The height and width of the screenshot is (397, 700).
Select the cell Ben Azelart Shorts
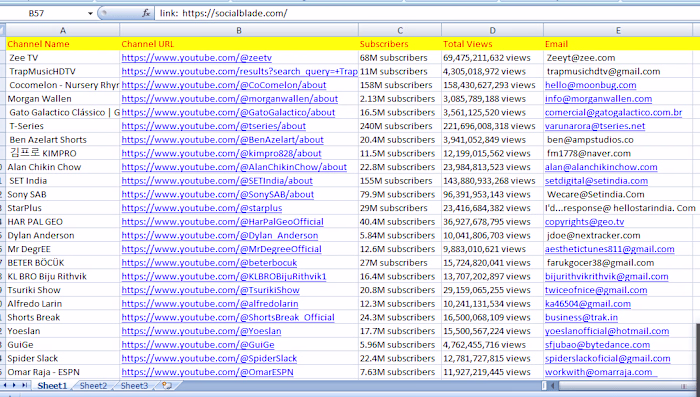[63, 140]
